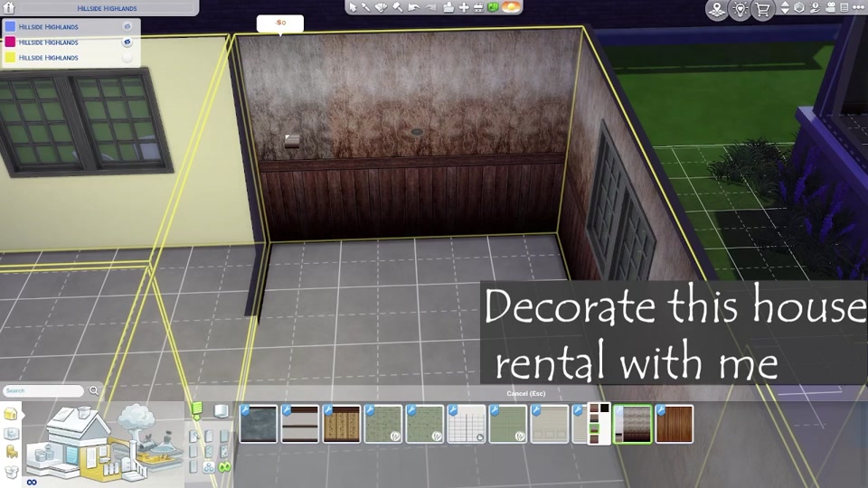Choose the white wall piece icon

tap(221, 410)
